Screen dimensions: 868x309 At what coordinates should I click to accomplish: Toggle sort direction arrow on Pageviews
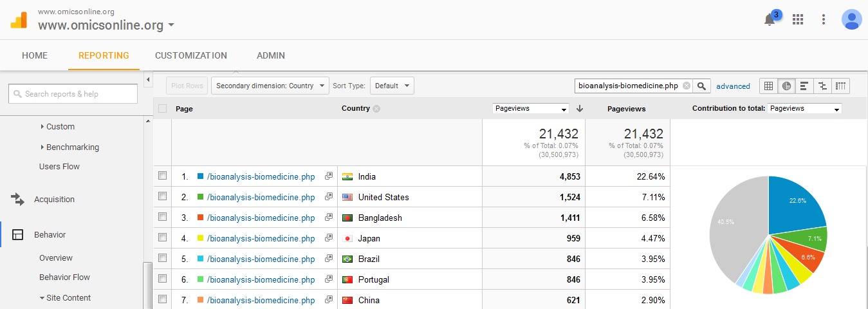pyautogui.click(x=580, y=109)
